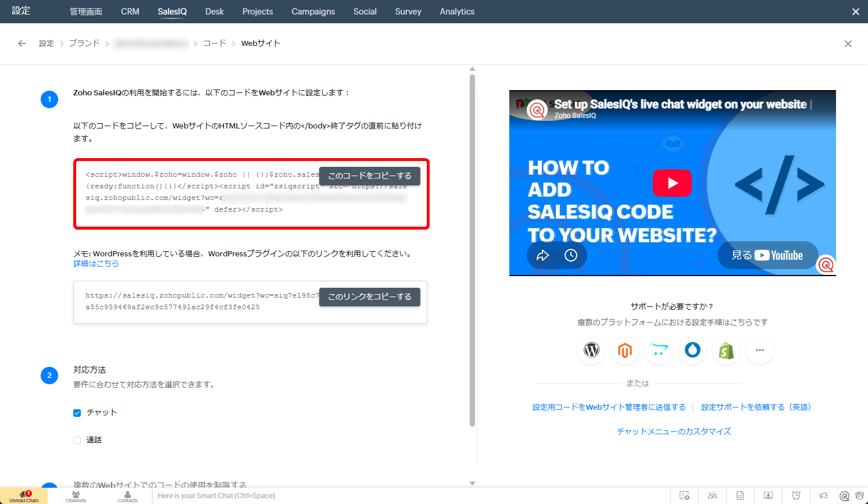Click the script embed code text box
The height and width of the screenshot is (504, 868).
(251, 194)
